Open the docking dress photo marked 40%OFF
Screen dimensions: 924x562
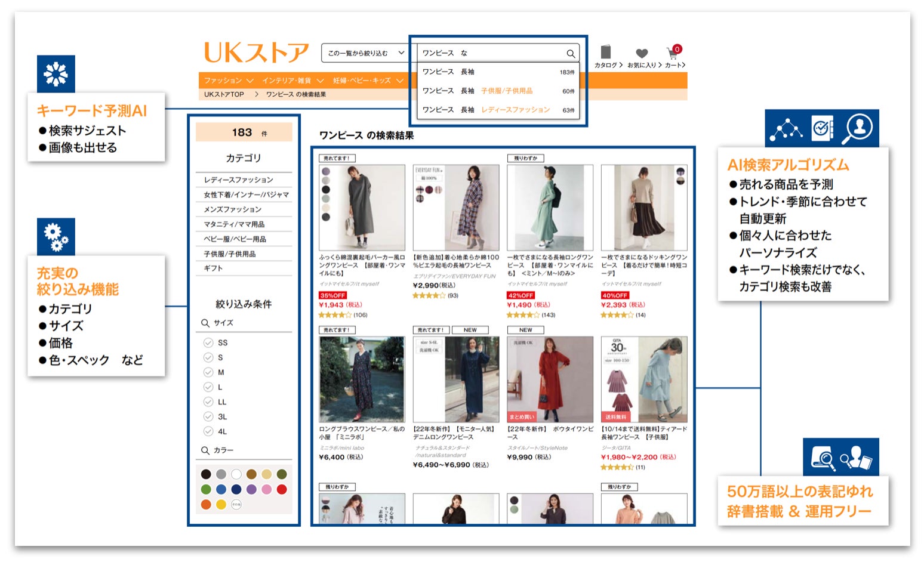(644, 208)
